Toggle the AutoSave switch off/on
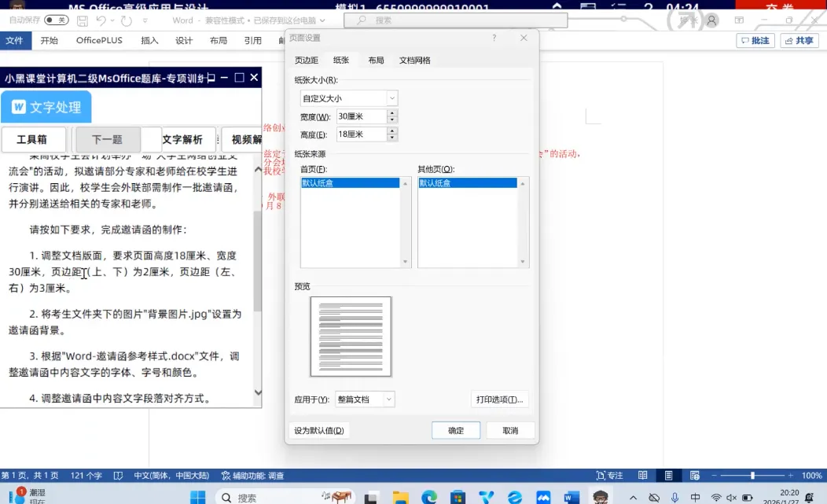This screenshot has width=827, height=504. coord(56,20)
